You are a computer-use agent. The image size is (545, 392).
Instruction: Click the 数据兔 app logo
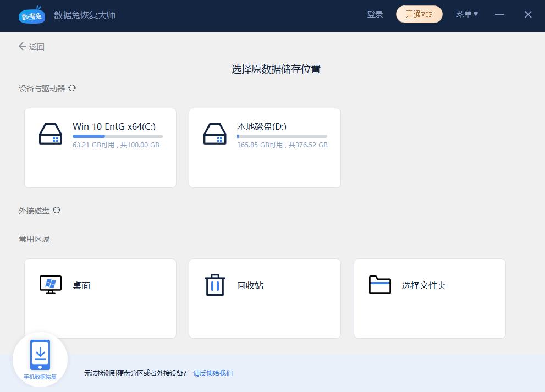32,15
